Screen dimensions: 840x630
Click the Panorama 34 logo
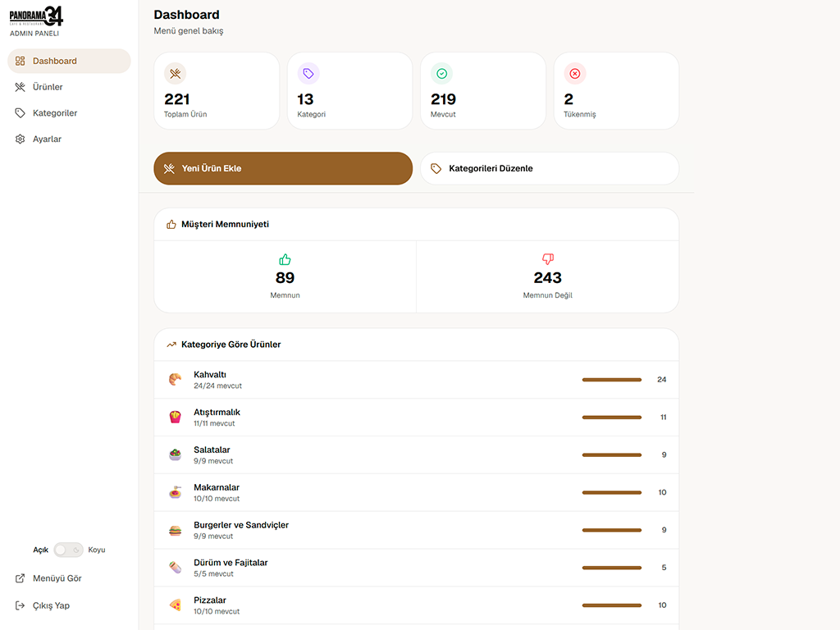(x=36, y=16)
